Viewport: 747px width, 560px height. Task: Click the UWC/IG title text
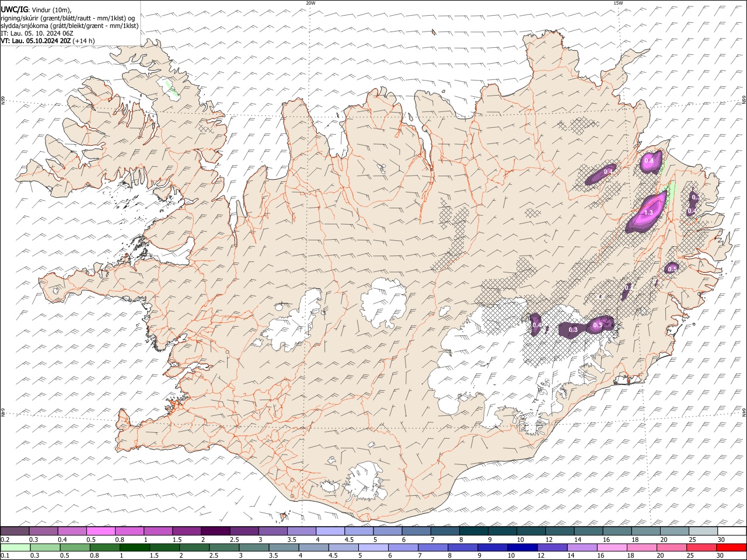click(15, 10)
